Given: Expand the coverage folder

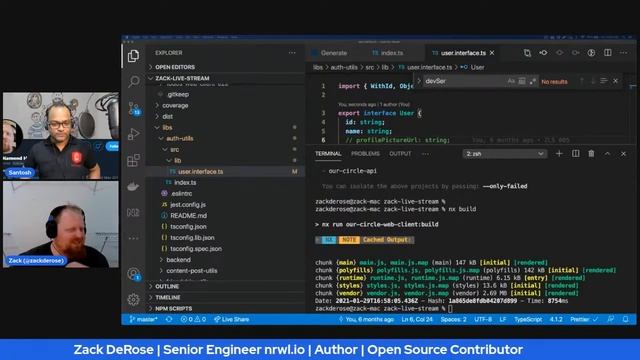Looking at the screenshot, I should coord(175,105).
